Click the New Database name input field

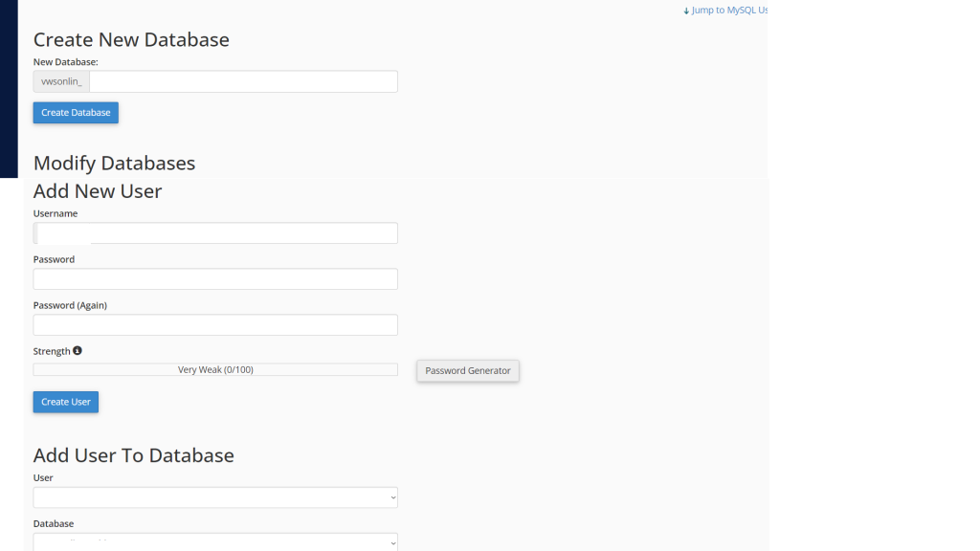click(243, 81)
